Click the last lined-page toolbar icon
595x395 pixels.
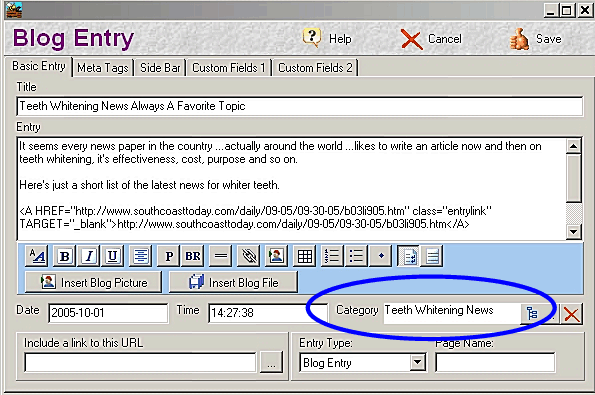click(x=432, y=256)
